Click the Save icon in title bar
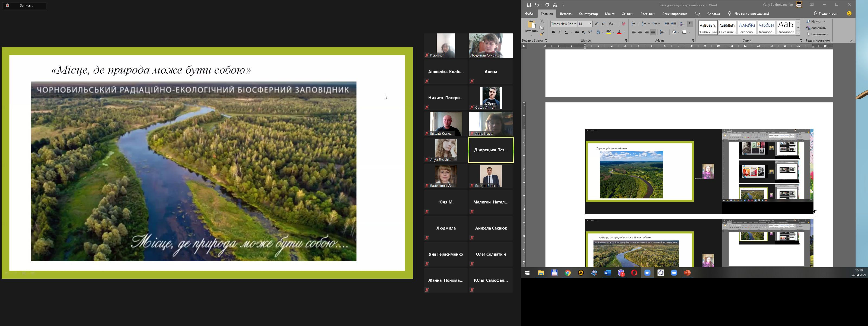Image resolution: width=868 pixels, height=326 pixels. click(529, 5)
